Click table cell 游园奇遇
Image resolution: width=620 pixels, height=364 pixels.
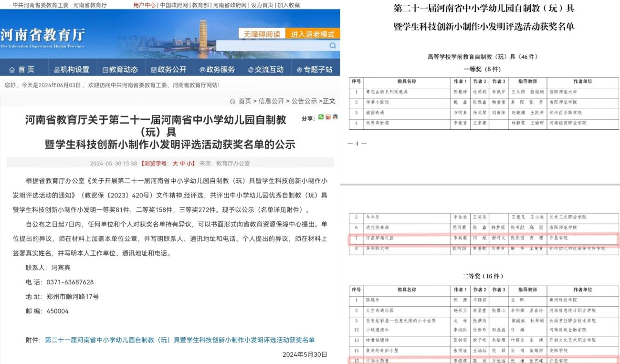pyautogui.click(x=375, y=113)
